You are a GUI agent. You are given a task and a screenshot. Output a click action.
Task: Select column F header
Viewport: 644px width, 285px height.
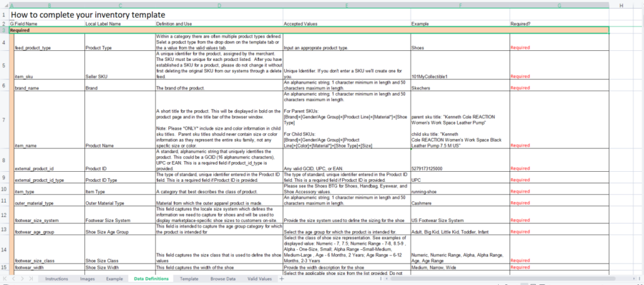460,5
